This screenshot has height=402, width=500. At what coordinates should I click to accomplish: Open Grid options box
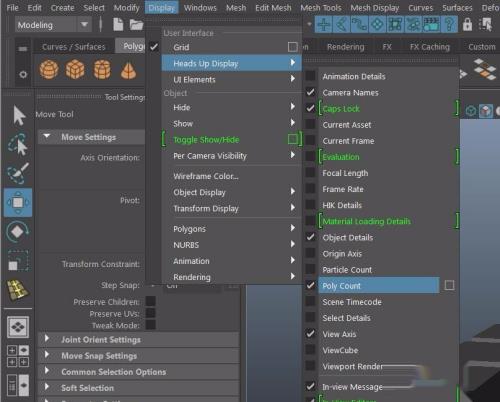pos(293,47)
